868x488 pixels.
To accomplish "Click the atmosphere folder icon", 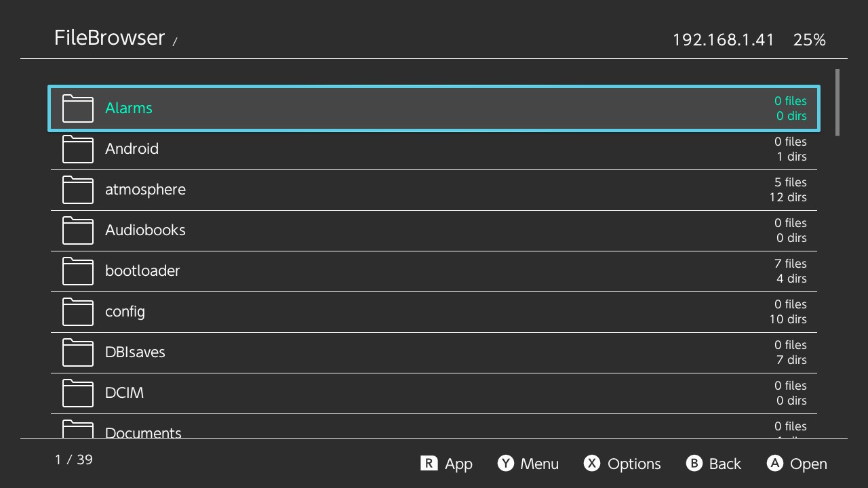I will (77, 190).
